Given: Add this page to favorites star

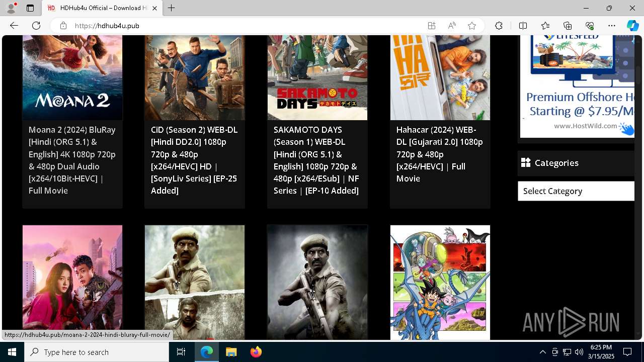Looking at the screenshot, I should click(x=472, y=26).
